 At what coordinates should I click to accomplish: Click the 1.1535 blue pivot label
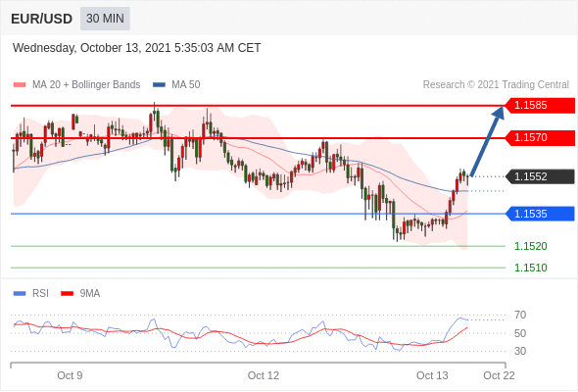coord(540,214)
